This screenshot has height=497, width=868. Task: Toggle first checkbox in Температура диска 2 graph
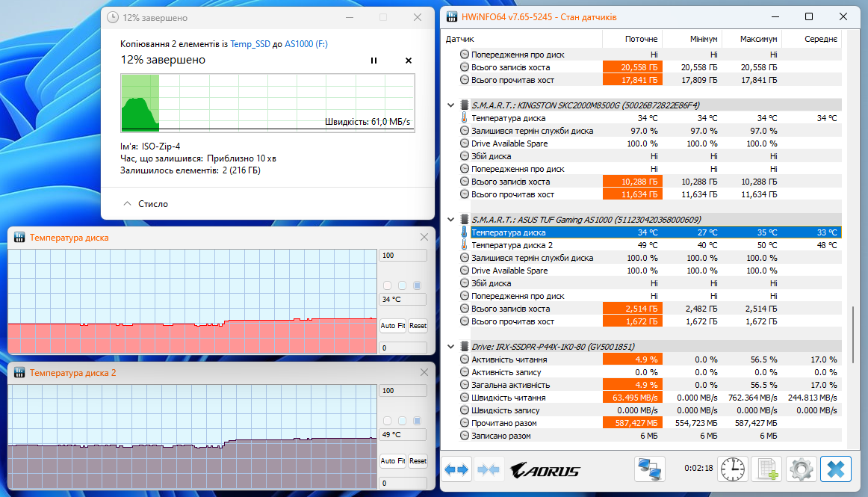coord(388,421)
